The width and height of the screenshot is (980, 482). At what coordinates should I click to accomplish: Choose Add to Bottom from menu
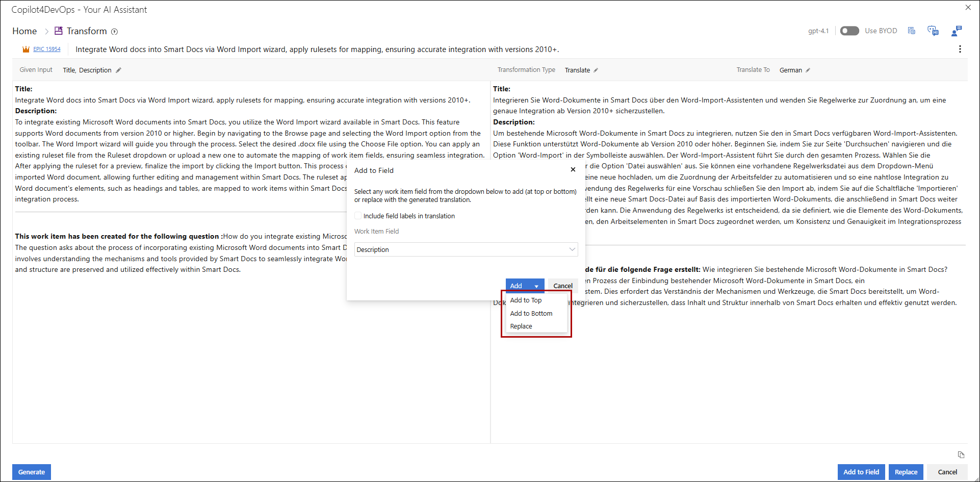531,314
